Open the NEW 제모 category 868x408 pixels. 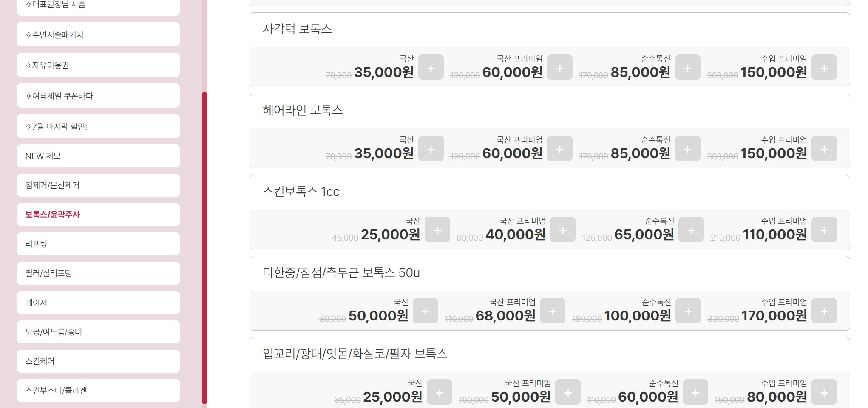tap(98, 156)
